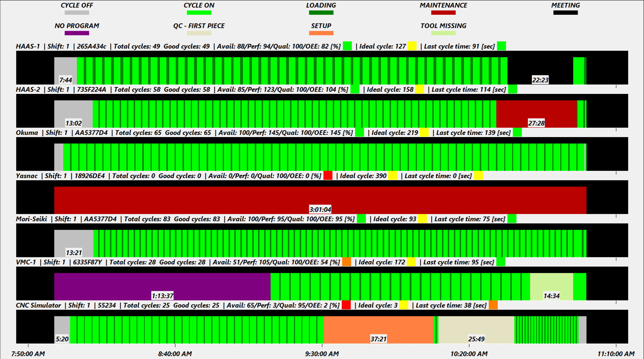644x359 pixels.
Task: Select CNC Simulator setup segment 37:21
Action: [379, 330]
